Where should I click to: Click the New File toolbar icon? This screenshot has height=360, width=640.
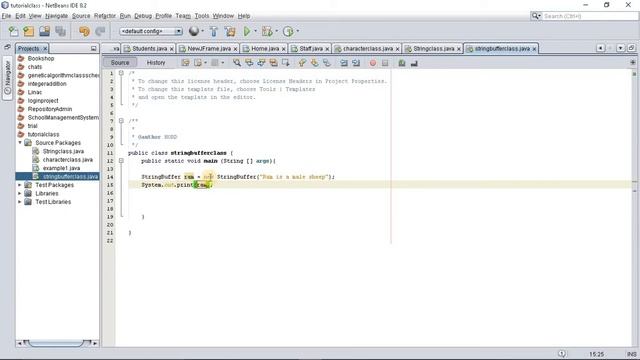tap(13, 31)
